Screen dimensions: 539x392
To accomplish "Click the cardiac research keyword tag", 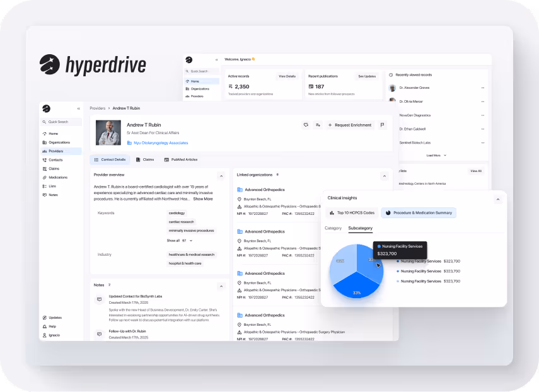I will 181,222.
